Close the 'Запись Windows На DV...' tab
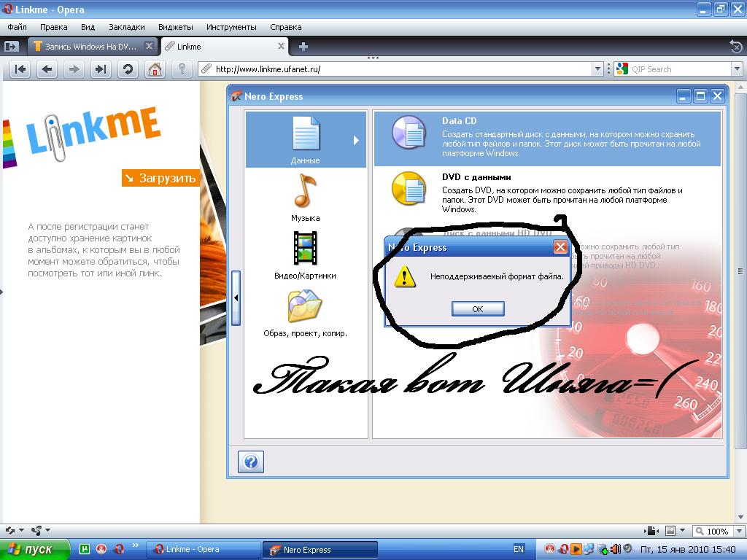This screenshot has width=747, height=560. [149, 46]
